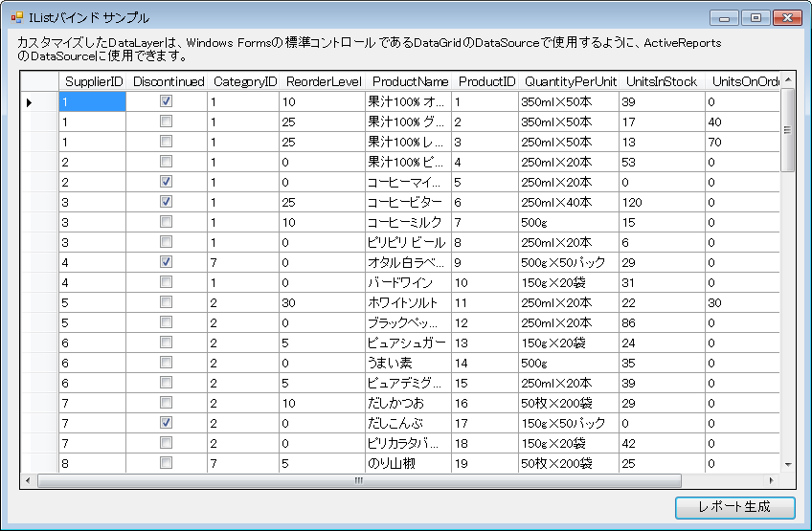
Task: Select UnitsOnOrder cell showing 70
Action: click(743, 142)
